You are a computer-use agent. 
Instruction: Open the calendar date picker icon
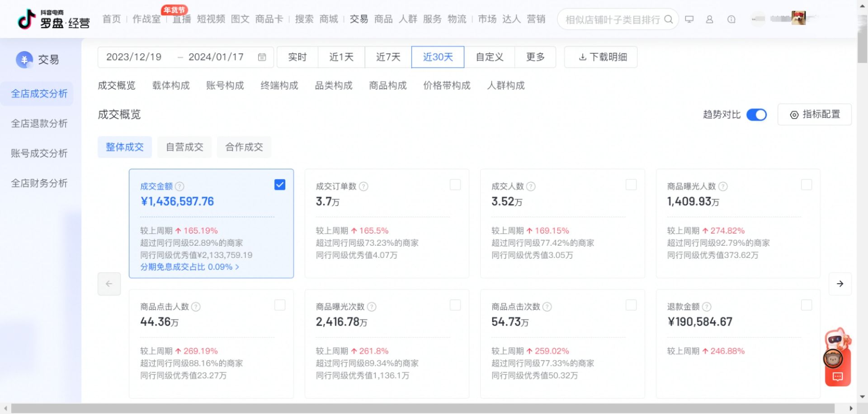[x=262, y=57]
